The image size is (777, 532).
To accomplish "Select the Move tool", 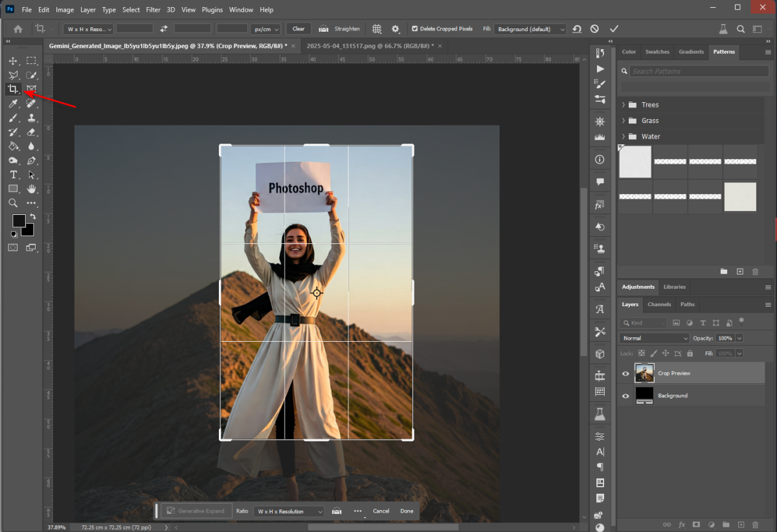I will [13, 61].
